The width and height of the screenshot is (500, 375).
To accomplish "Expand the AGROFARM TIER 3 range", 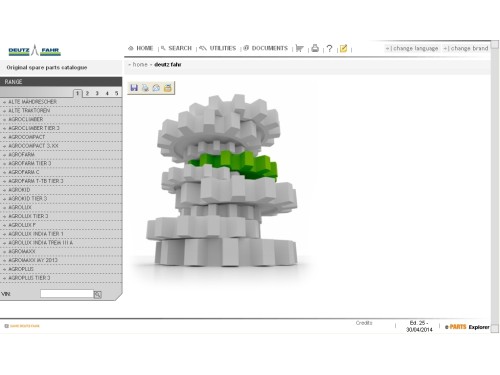I will point(61,163).
